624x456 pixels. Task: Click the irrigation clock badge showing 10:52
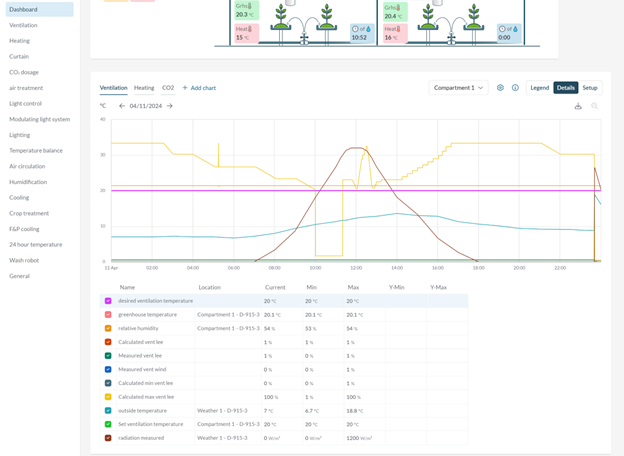click(x=360, y=34)
